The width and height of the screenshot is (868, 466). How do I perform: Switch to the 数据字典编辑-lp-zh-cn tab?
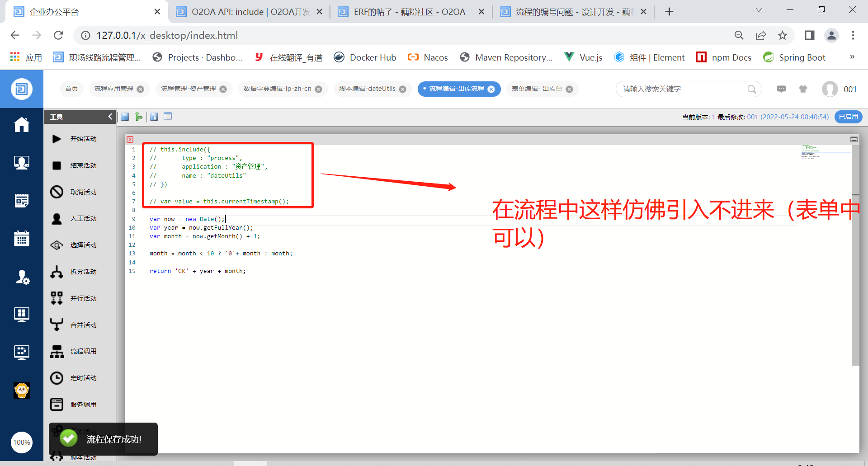pyautogui.click(x=277, y=89)
